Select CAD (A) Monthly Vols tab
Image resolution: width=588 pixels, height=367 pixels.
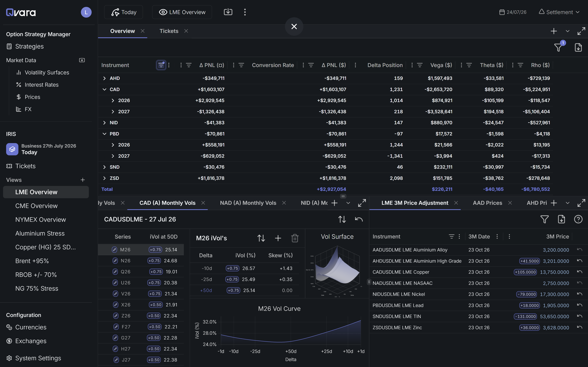167,203
